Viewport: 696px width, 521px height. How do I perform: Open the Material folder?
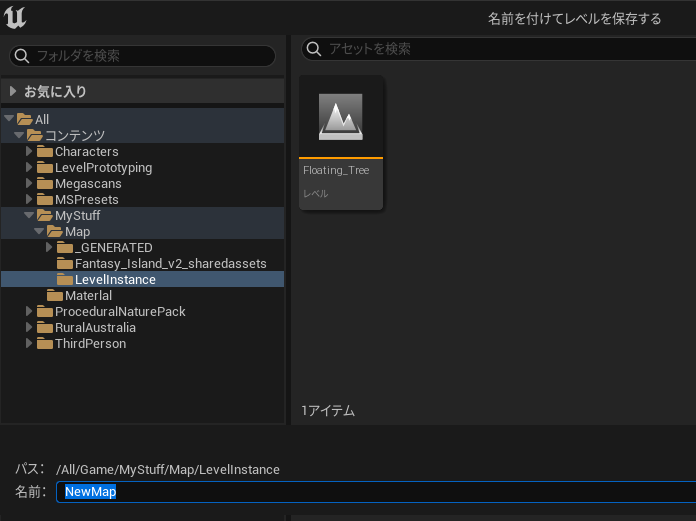[x=88, y=296]
